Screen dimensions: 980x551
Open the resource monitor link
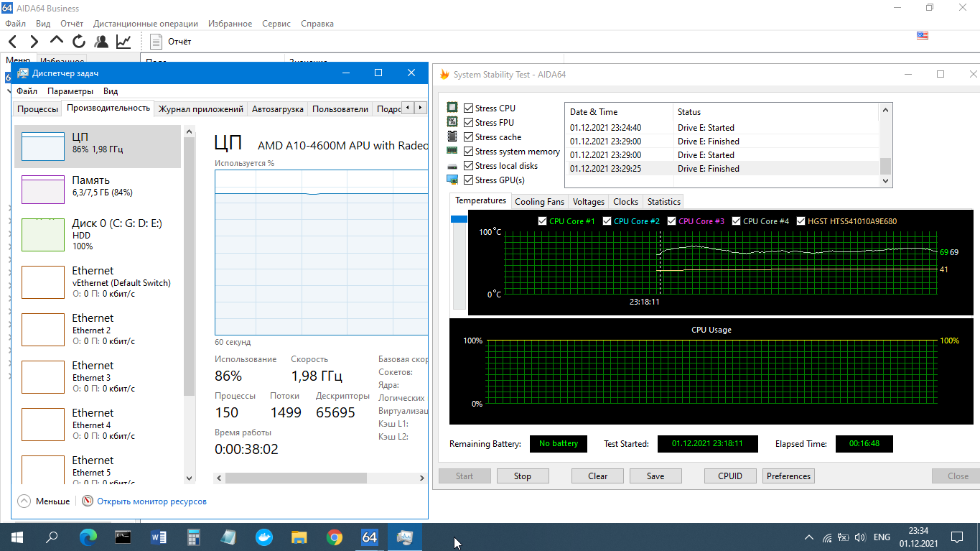click(x=151, y=501)
